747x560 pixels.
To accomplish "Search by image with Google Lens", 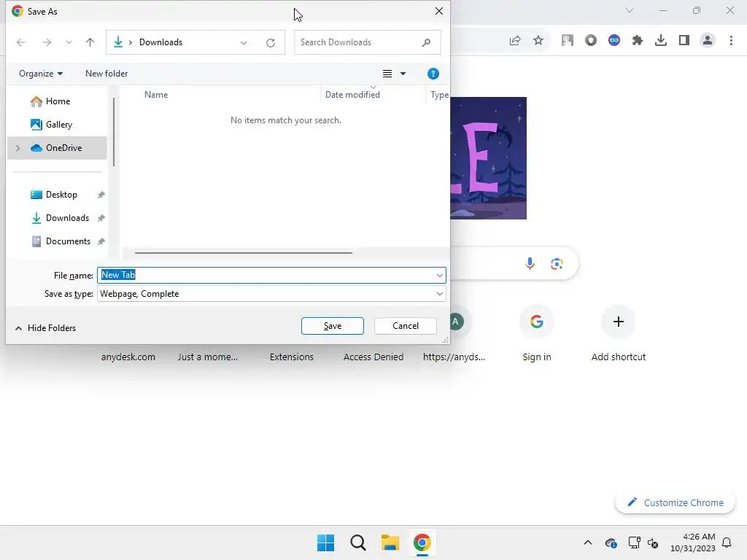I will pos(557,263).
